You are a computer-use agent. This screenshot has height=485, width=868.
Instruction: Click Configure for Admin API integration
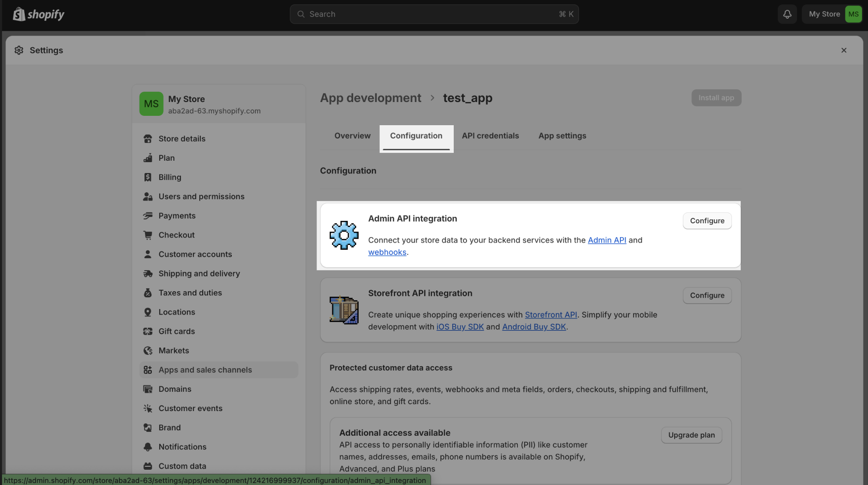click(707, 220)
